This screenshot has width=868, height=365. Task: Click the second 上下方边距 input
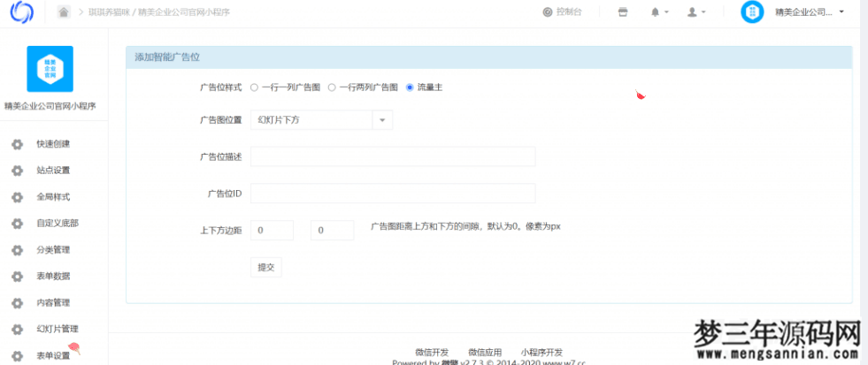[332, 230]
